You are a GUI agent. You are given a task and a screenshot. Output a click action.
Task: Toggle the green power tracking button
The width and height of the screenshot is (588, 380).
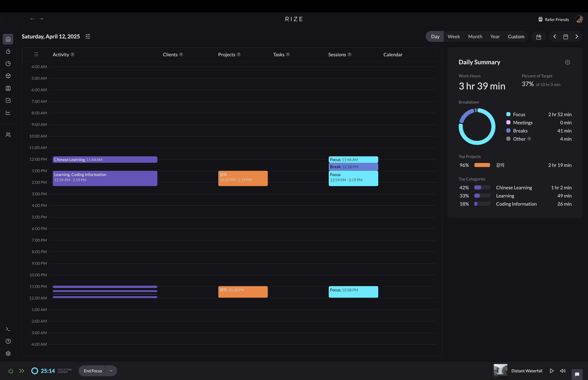(11, 371)
